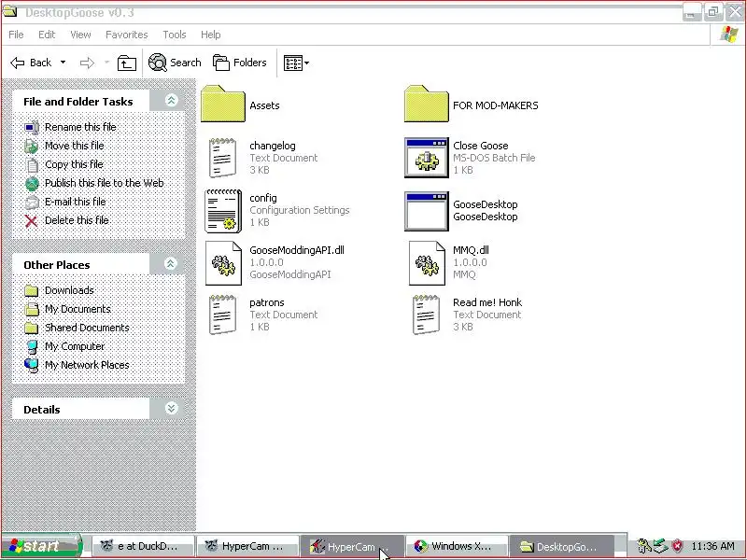Screen dimensions: 747x560
Task: Collapse the File and Folder Tasks panel
Action: click(171, 100)
